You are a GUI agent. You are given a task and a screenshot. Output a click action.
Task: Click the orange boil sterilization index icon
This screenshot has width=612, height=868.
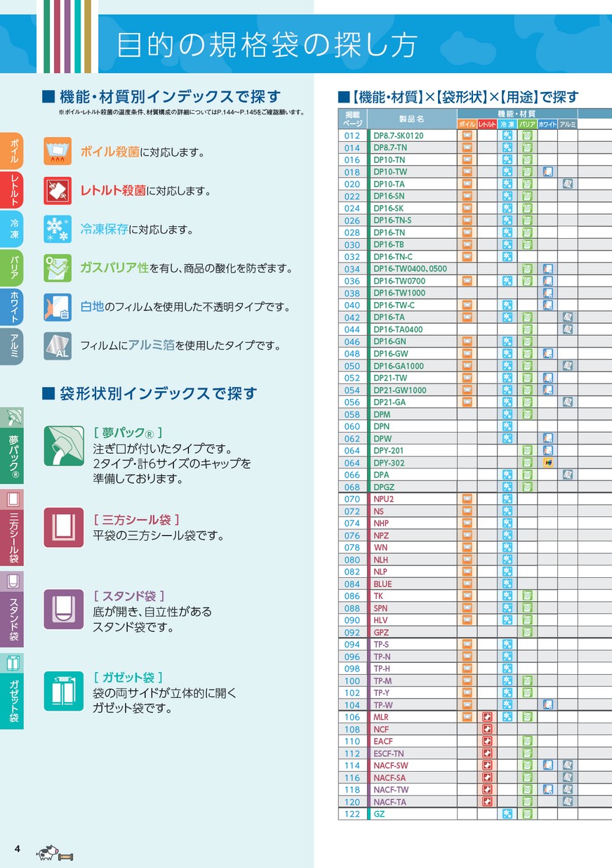[x=58, y=152]
